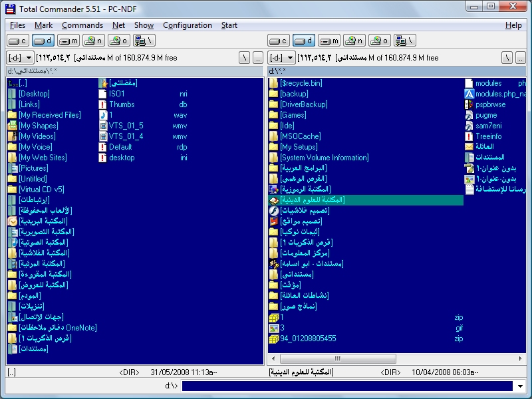Go to parent directory in left panel
The image size is (532, 399).
pos(258,58)
